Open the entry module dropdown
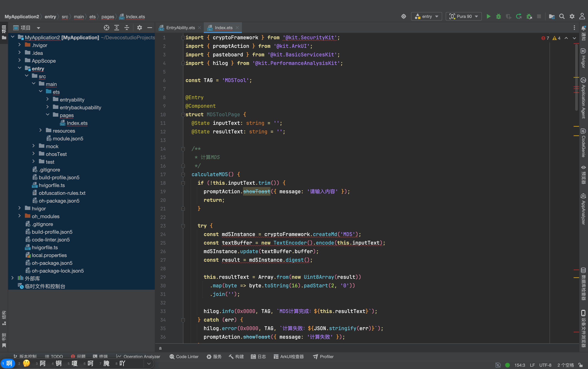 426,16
